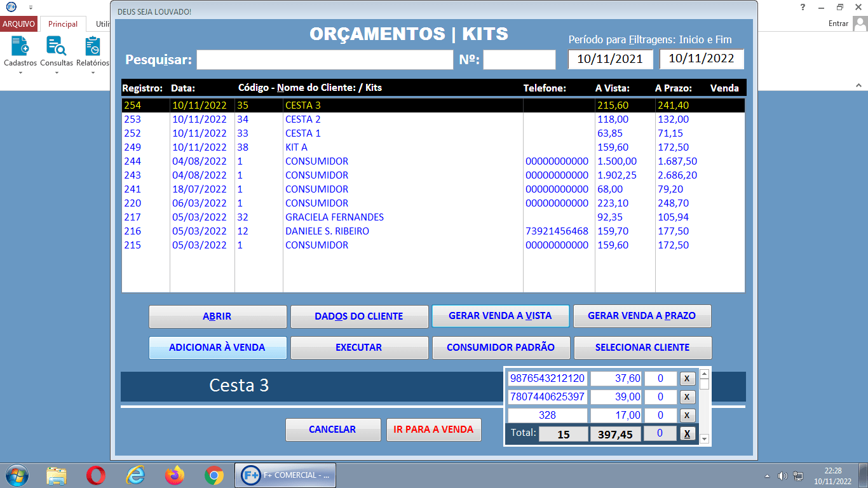Open the taskbar clock showing 22:28
This screenshot has height=488, width=868.
point(833,476)
